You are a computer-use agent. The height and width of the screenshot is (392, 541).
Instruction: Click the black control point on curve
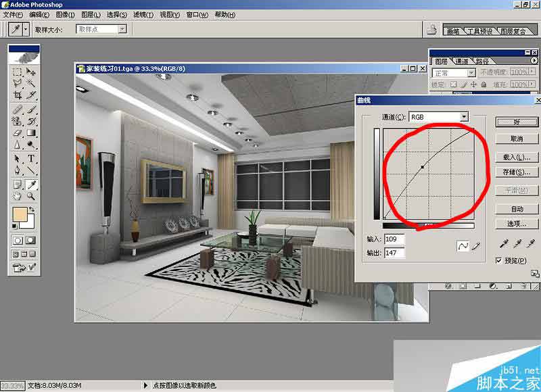point(423,167)
